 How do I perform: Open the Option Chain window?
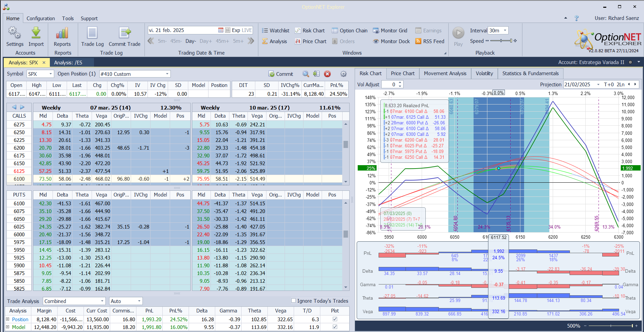tap(350, 31)
